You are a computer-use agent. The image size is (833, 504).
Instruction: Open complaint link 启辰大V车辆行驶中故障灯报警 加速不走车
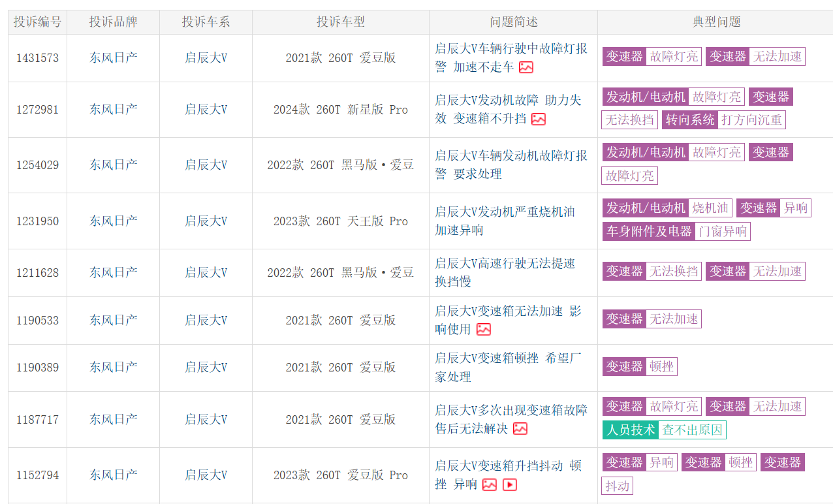pos(511,57)
